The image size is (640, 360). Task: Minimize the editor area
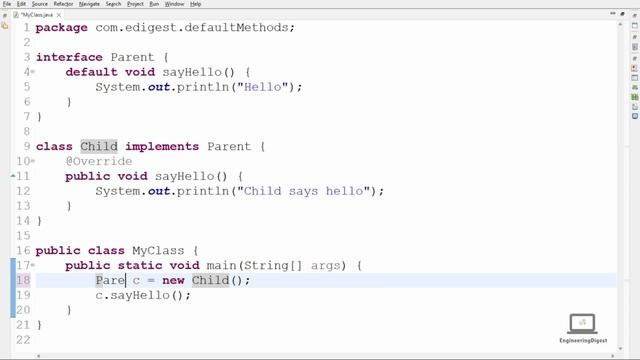[613, 14]
